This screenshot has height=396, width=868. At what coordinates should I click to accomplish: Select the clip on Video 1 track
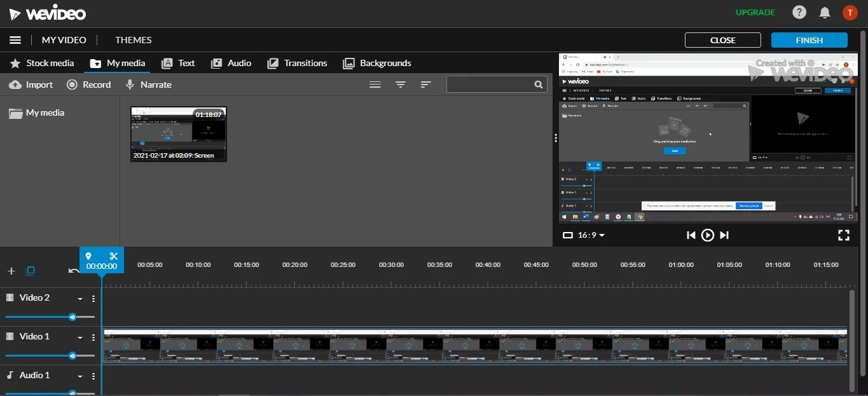[x=475, y=346]
